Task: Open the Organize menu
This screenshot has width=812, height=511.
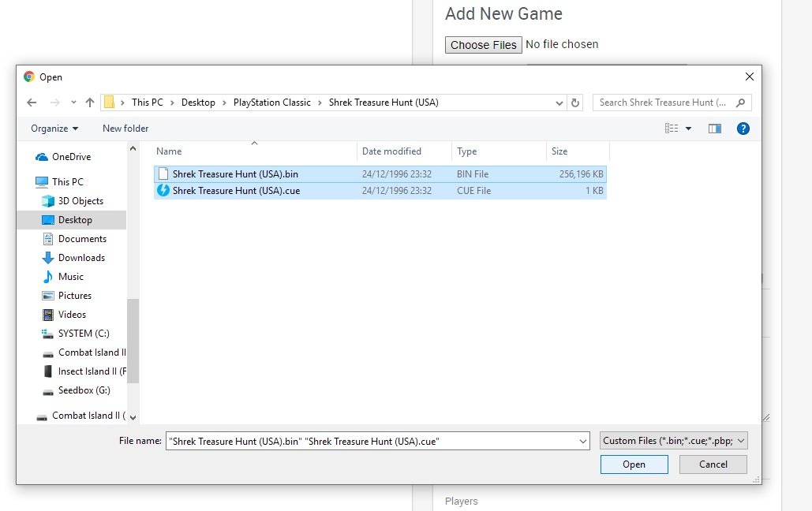Action: click(x=54, y=129)
